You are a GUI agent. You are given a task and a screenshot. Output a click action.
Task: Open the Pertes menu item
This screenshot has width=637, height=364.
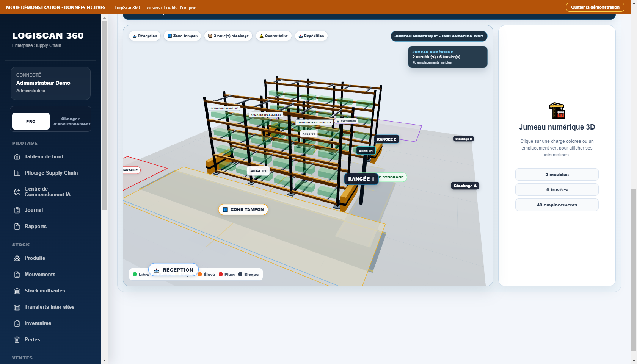point(50,340)
